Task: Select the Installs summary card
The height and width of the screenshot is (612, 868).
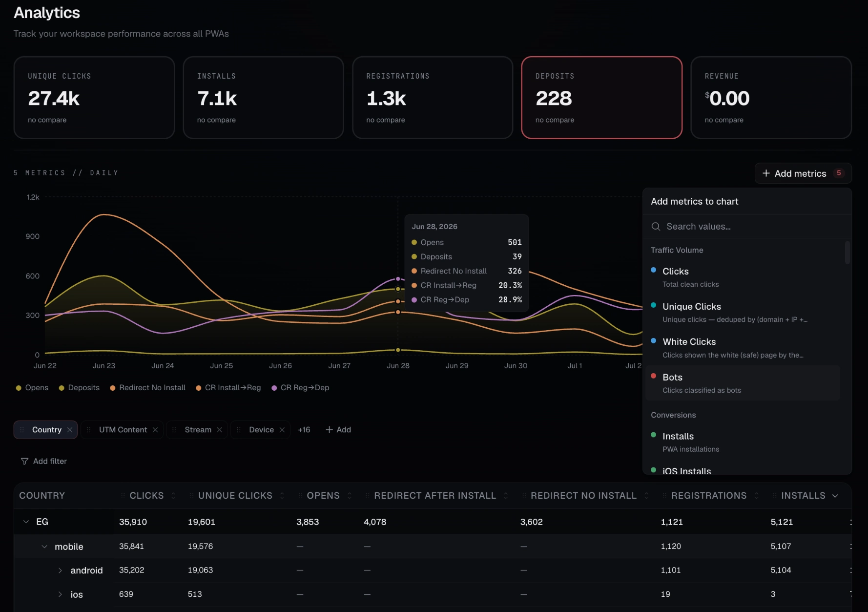Action: click(264, 98)
